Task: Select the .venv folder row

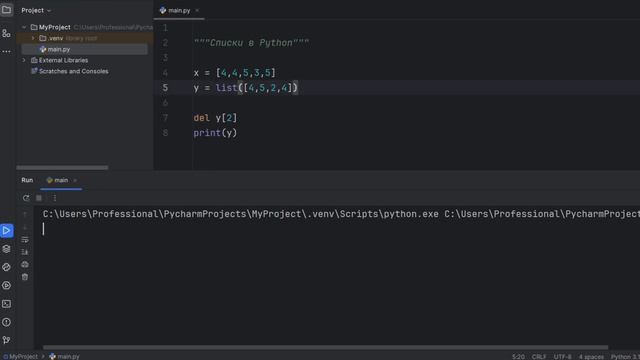Action: pos(85,38)
